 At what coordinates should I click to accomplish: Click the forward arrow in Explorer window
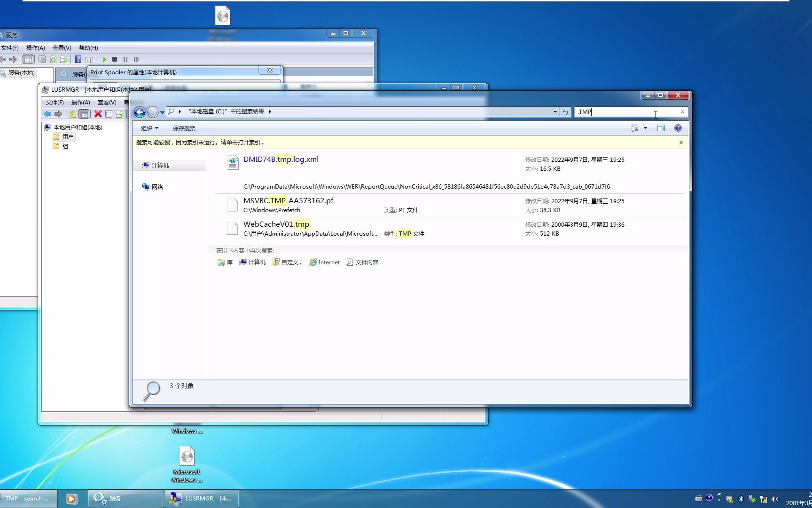153,112
